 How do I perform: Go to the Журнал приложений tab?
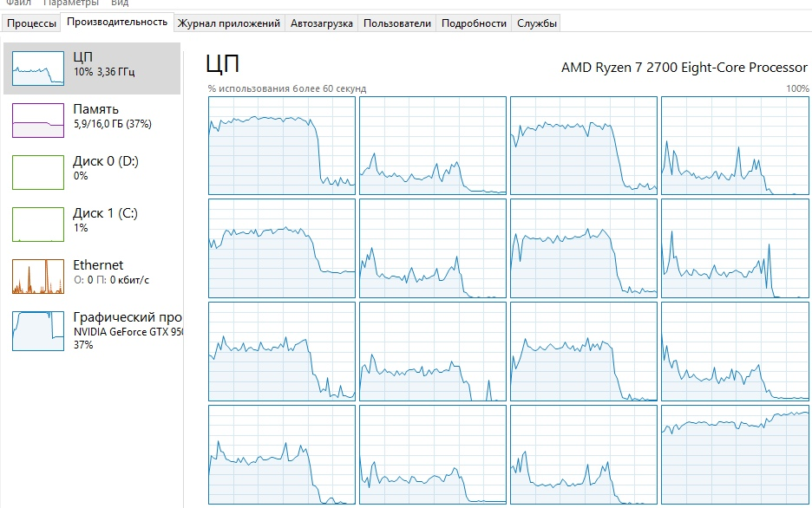[x=229, y=23]
